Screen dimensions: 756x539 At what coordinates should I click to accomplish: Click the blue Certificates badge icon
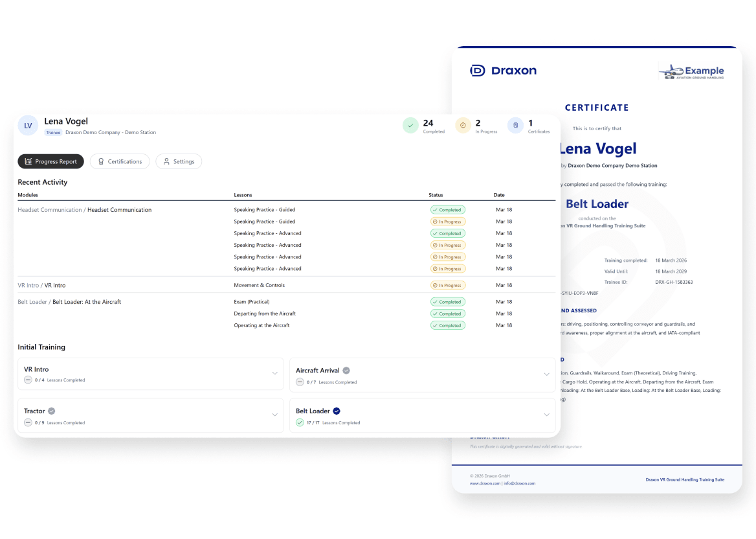(515, 126)
